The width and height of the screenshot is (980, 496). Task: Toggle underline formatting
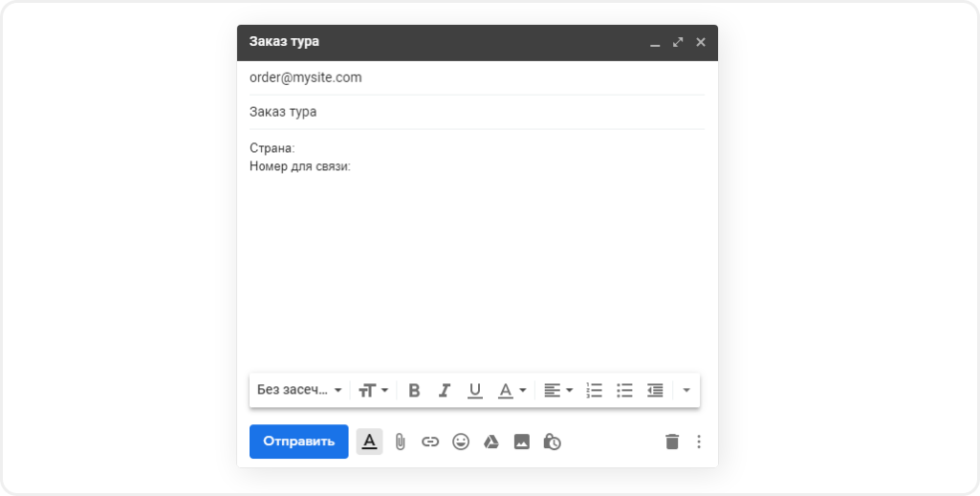click(x=474, y=390)
